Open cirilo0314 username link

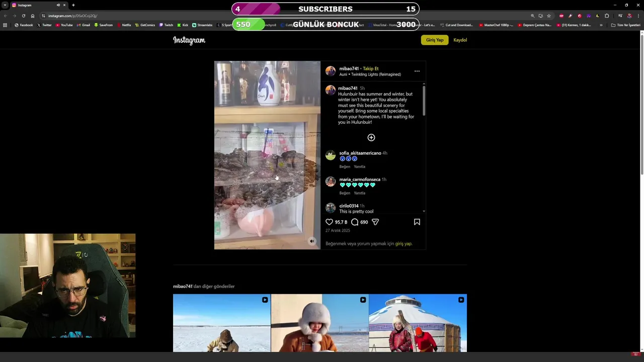(349, 206)
